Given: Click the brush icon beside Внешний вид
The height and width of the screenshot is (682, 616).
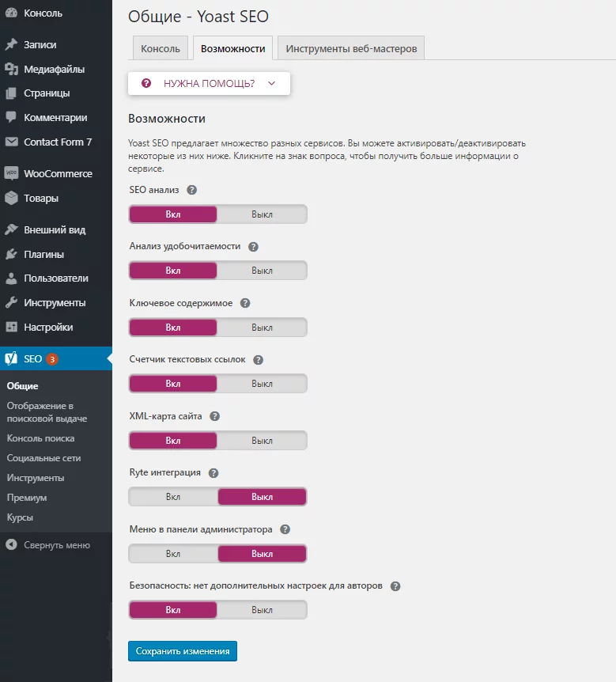Looking at the screenshot, I should pos(11,229).
